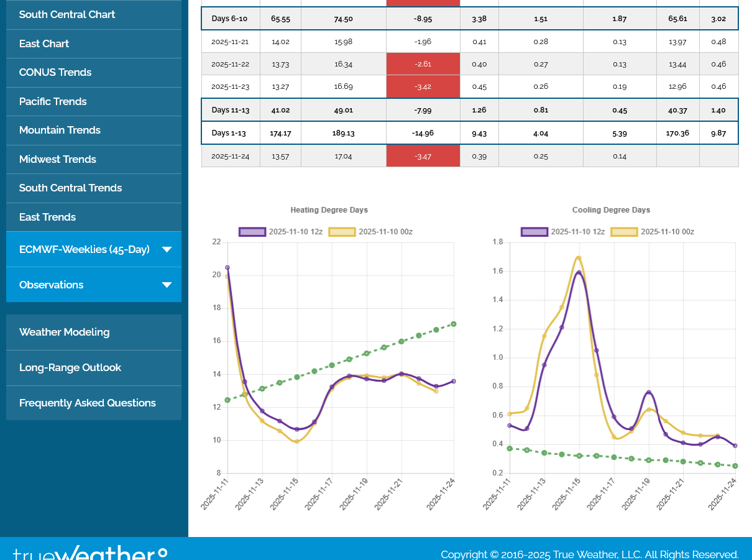Image resolution: width=752 pixels, height=560 pixels.
Task: Toggle the 12z series in Heating Degree Days legend
Action: point(281,232)
